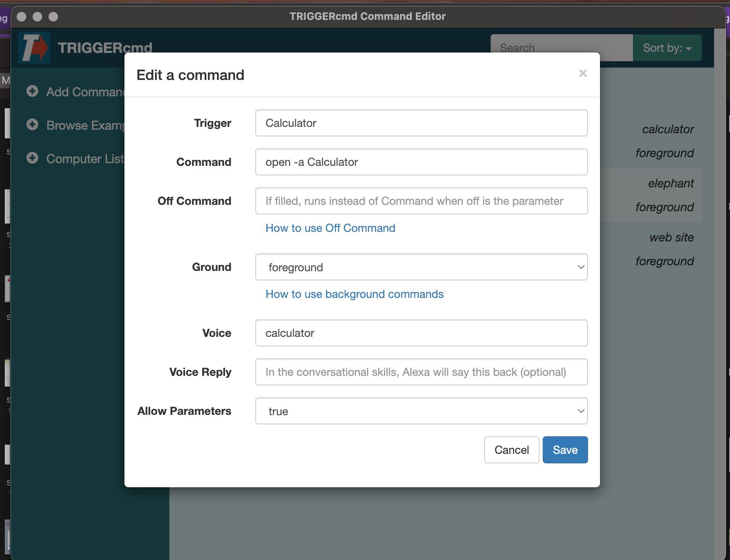Click foreground text under elephant
This screenshot has height=560, width=730.
pyautogui.click(x=664, y=207)
